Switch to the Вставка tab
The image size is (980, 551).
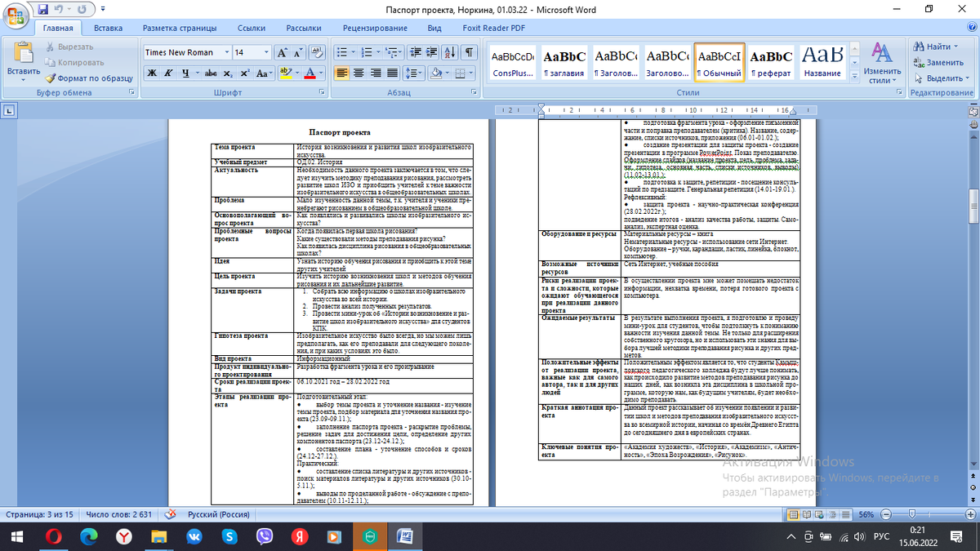[x=108, y=28]
